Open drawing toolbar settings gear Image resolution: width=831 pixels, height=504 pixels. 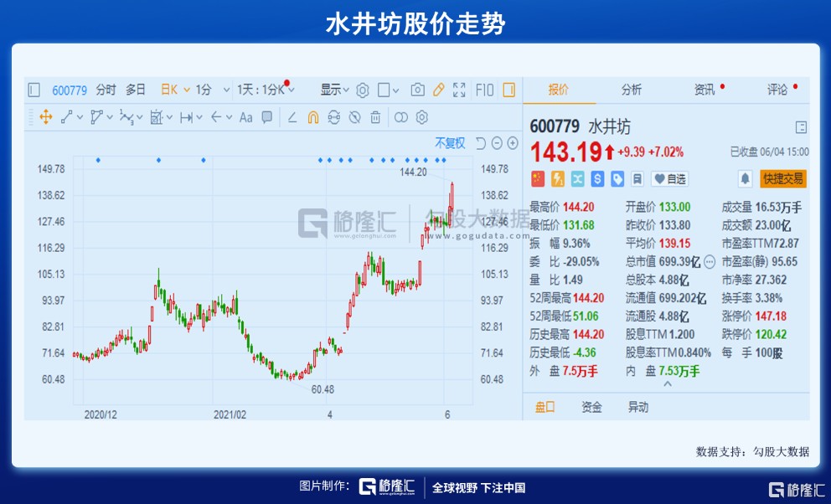pyautogui.click(x=422, y=117)
